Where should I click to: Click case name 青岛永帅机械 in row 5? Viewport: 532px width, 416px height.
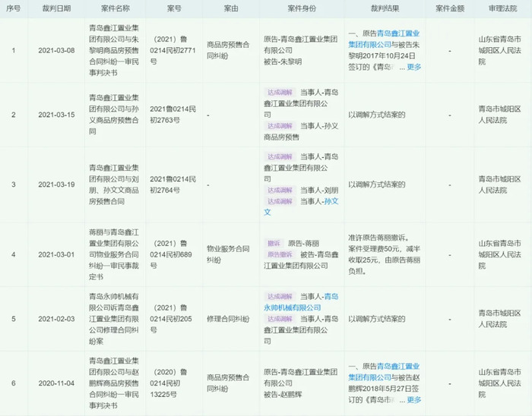pyautogui.click(x=114, y=319)
